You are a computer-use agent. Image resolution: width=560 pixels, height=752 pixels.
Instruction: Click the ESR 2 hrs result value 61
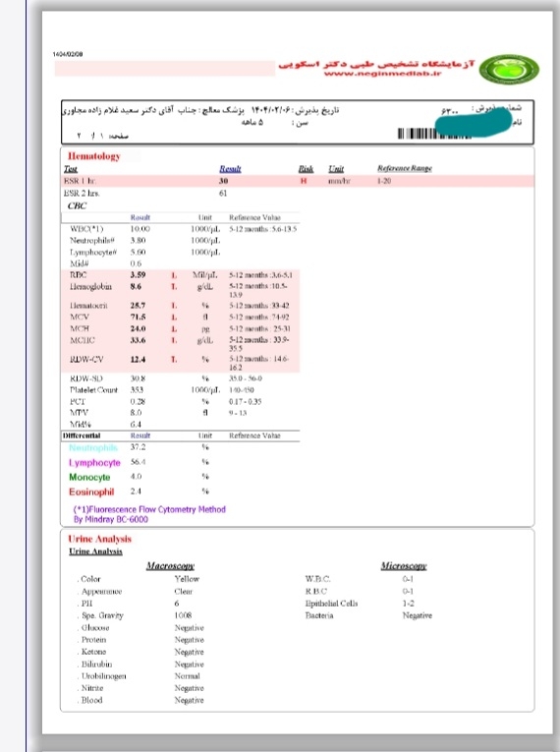pos(223,193)
